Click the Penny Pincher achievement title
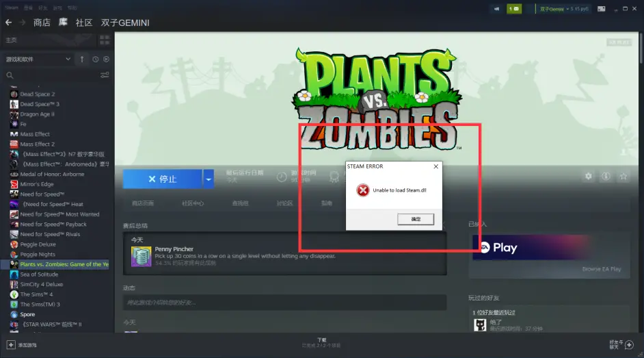This screenshot has height=358, width=644. [174, 249]
